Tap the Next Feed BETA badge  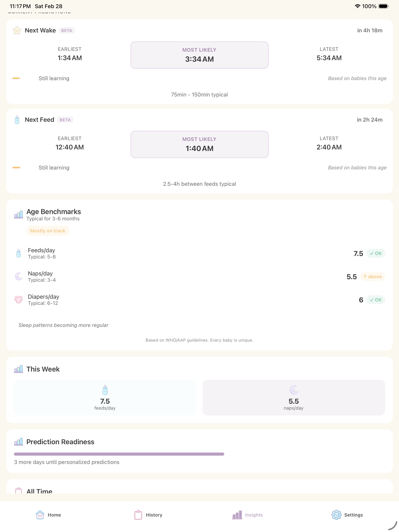tap(65, 120)
